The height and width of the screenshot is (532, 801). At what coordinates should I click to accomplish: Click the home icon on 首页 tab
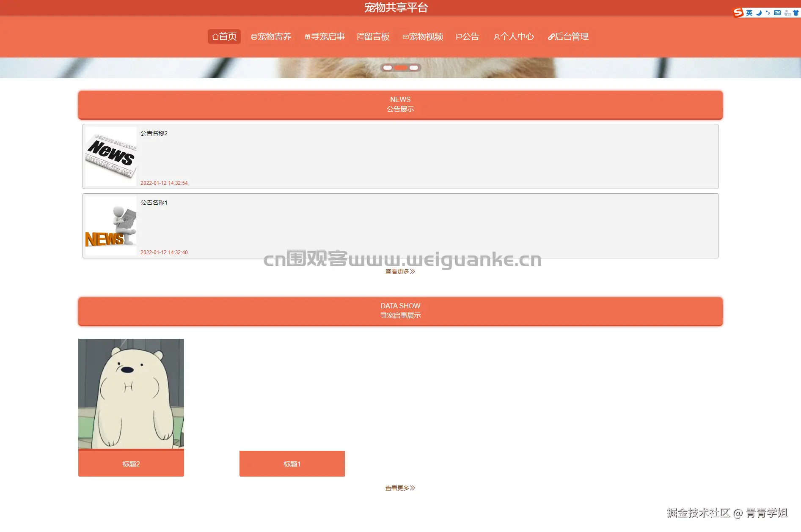pyautogui.click(x=215, y=36)
